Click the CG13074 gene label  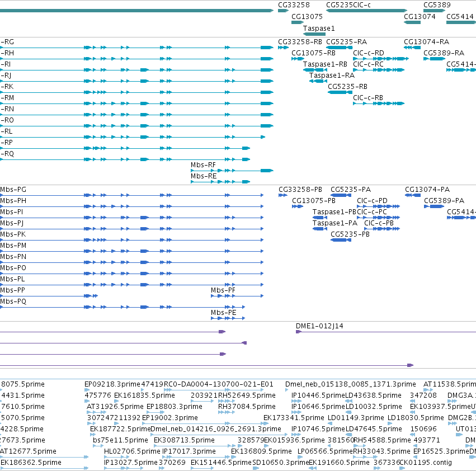point(420,16)
